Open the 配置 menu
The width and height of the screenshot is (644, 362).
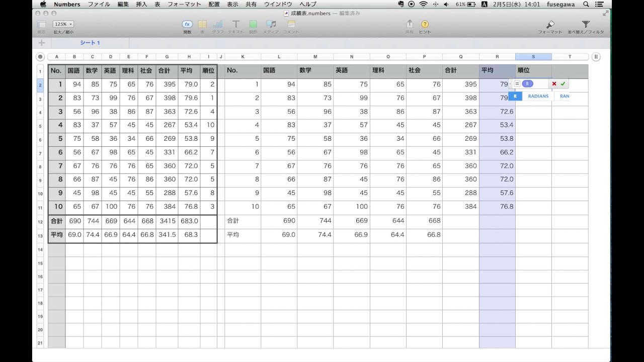coord(214,4)
